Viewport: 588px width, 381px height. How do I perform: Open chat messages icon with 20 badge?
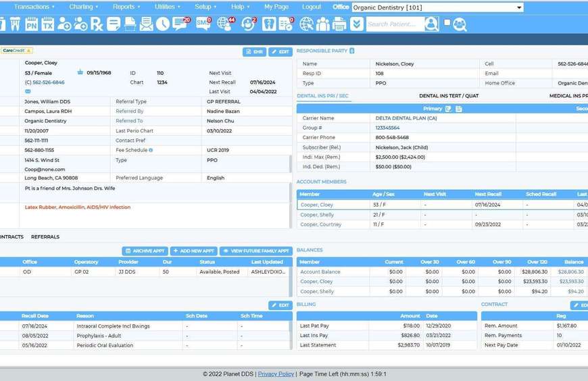[180, 24]
